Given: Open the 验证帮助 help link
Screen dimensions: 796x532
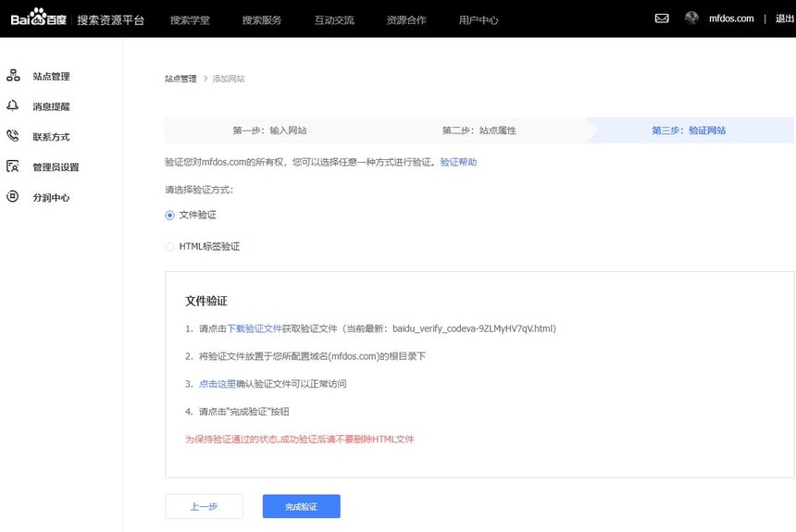Looking at the screenshot, I should pyautogui.click(x=458, y=162).
